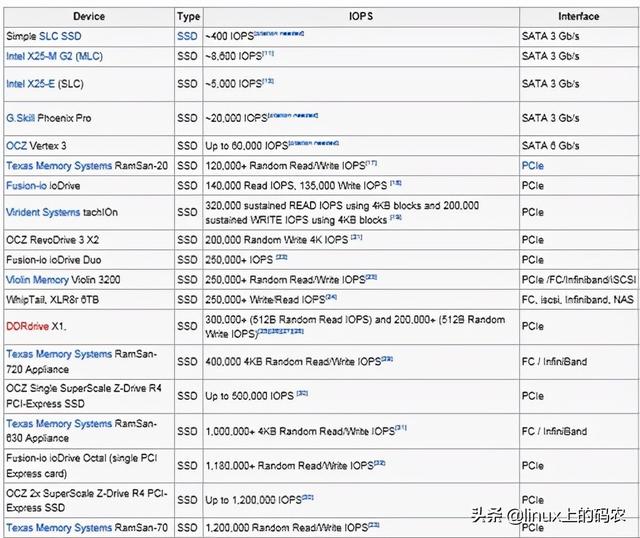Screen dimensions: 640x538
Task: Open footnote after Up to 500,000 IOPS
Action: coord(302,393)
